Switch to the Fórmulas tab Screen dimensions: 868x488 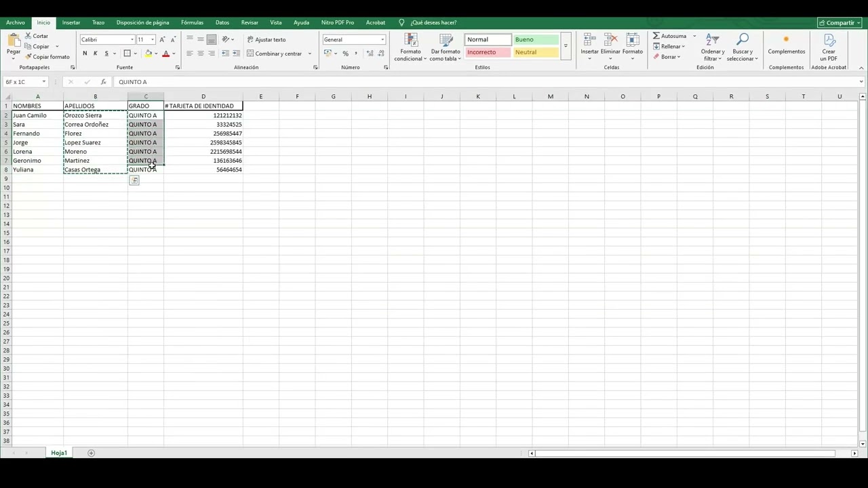(x=192, y=22)
